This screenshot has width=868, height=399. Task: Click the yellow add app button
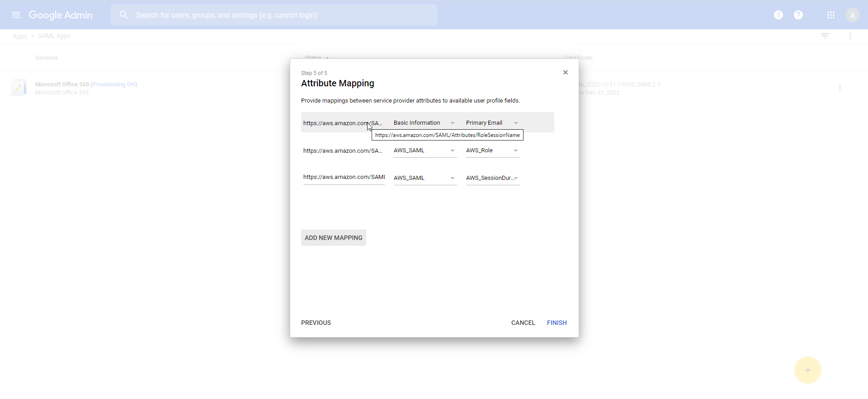[808, 370]
